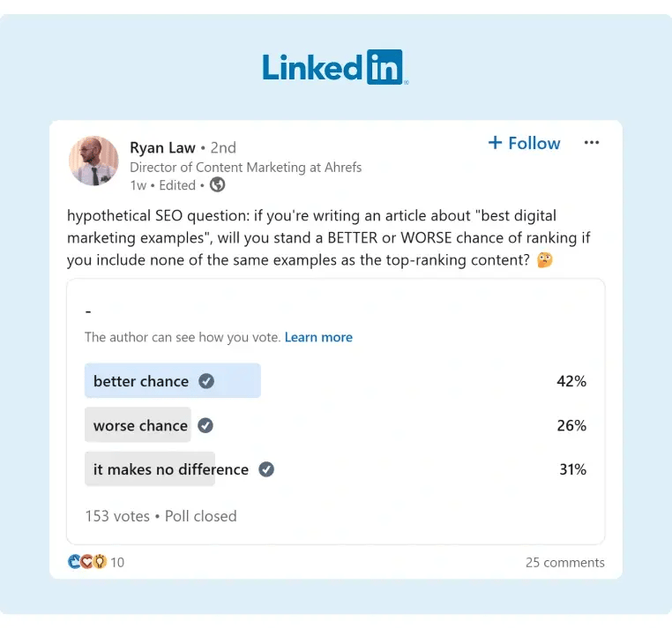Click the globe visibility icon
Viewport: 672px width, 629px height.
[217, 185]
